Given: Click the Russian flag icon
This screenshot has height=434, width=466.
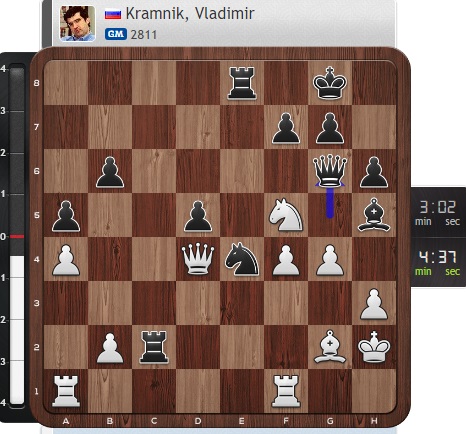Looking at the screenshot, I should 113,14.
